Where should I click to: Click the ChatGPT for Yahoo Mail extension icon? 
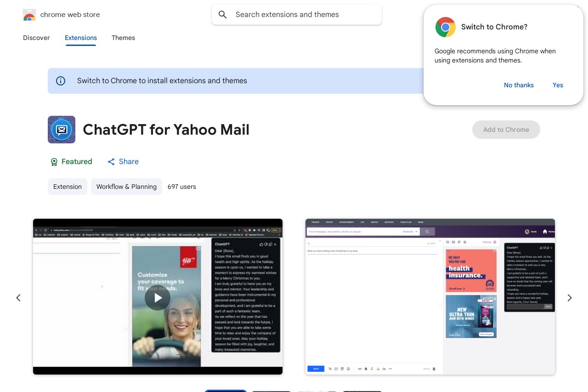[62, 130]
